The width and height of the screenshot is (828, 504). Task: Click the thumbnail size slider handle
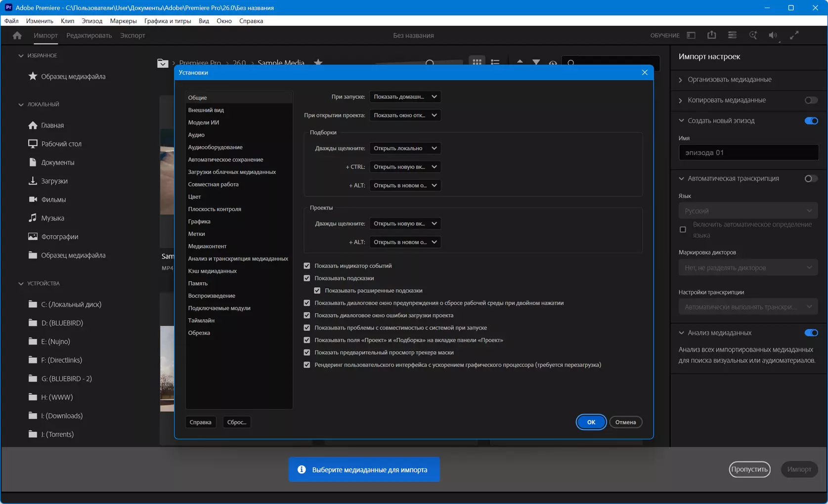(x=430, y=63)
